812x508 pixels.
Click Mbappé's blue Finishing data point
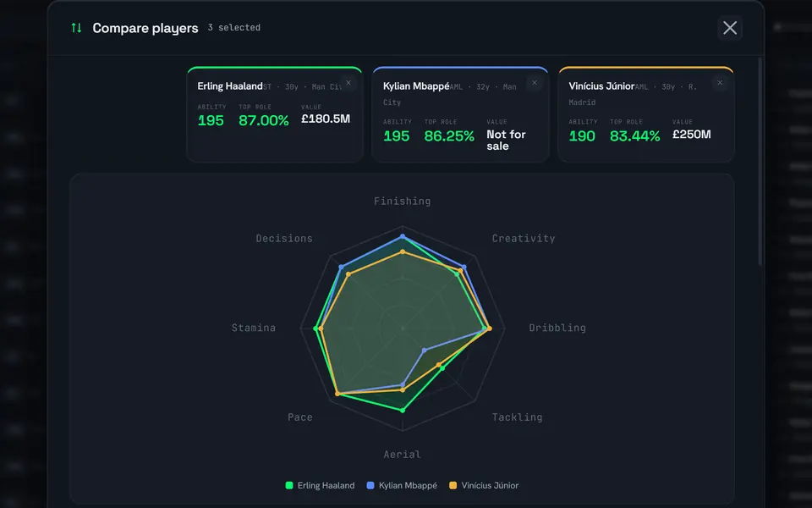(x=403, y=236)
